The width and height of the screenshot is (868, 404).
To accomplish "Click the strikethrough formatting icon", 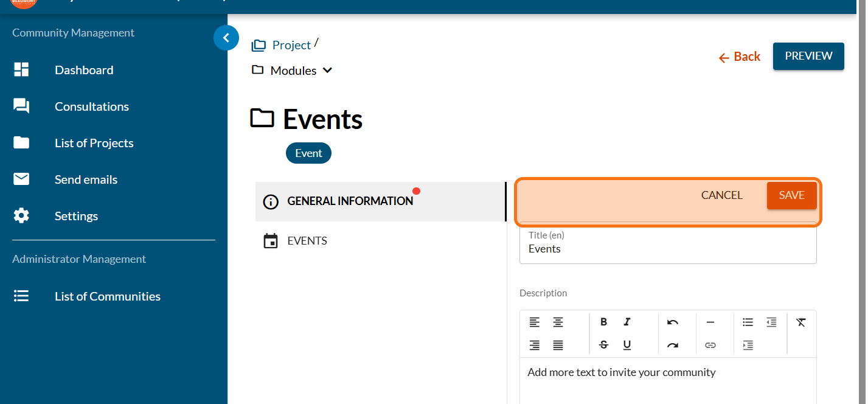I will 603,345.
